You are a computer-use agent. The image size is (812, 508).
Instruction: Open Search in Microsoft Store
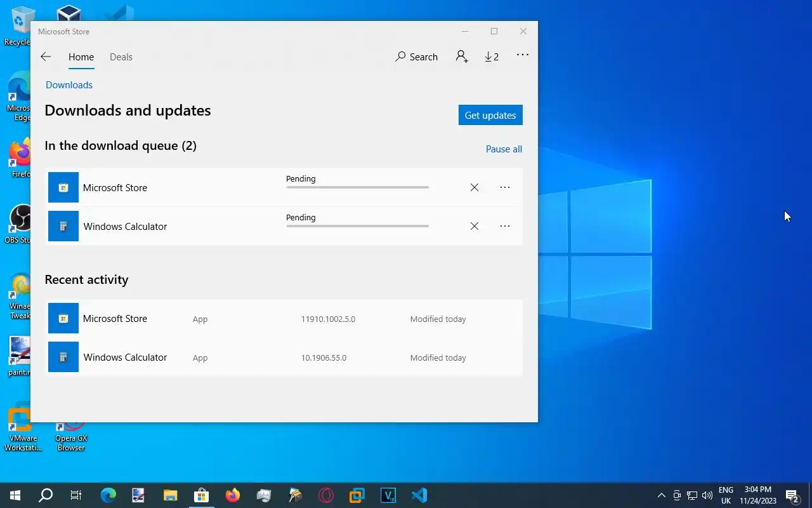[x=417, y=57]
